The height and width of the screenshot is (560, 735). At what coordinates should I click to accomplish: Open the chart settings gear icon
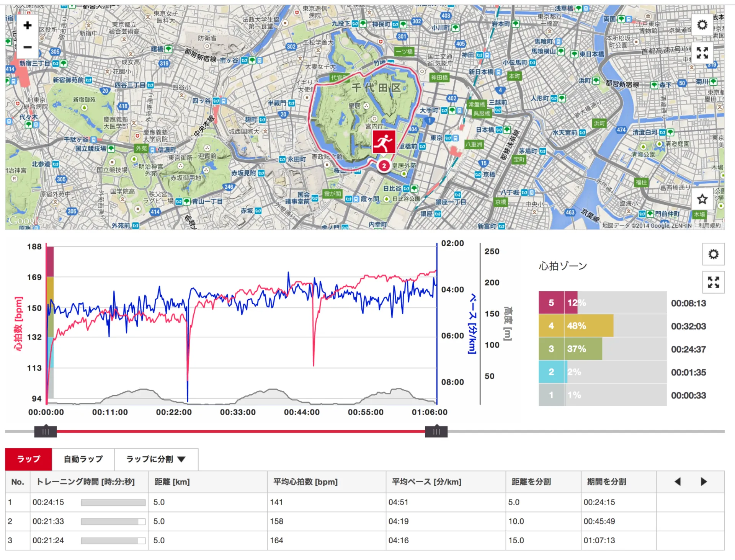(x=713, y=254)
